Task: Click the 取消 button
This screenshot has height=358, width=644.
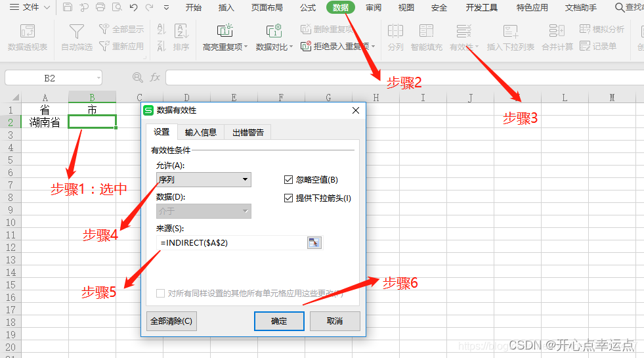Action: pos(335,321)
